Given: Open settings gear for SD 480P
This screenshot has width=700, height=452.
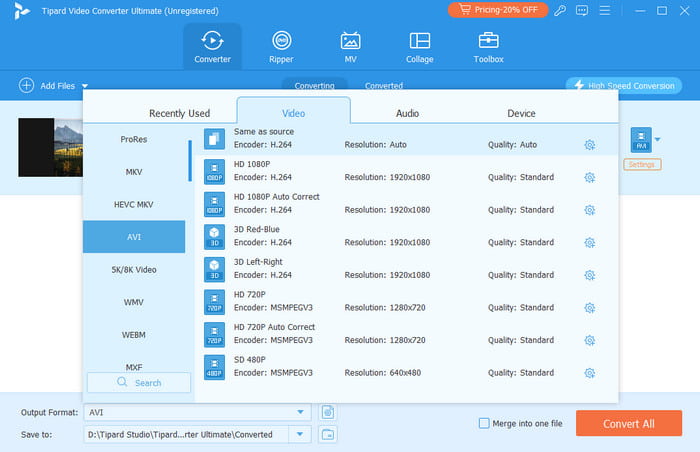Looking at the screenshot, I should pos(590,373).
